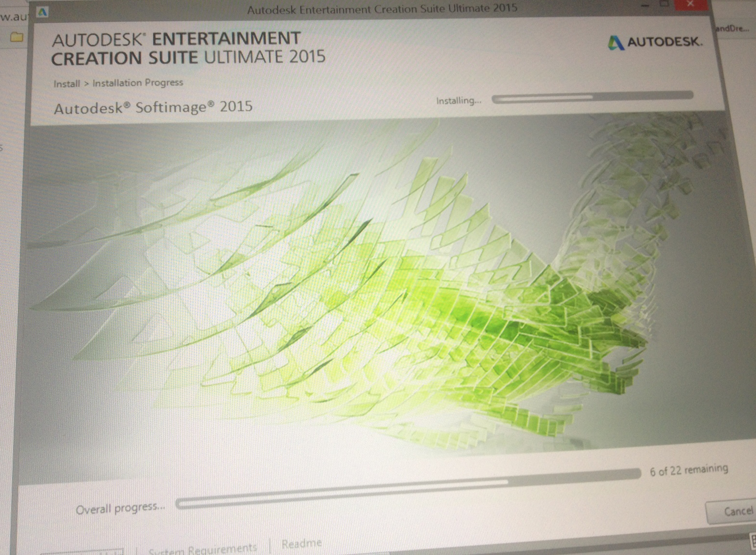Click the Installing progress bar
The height and width of the screenshot is (555, 756).
[593, 96]
